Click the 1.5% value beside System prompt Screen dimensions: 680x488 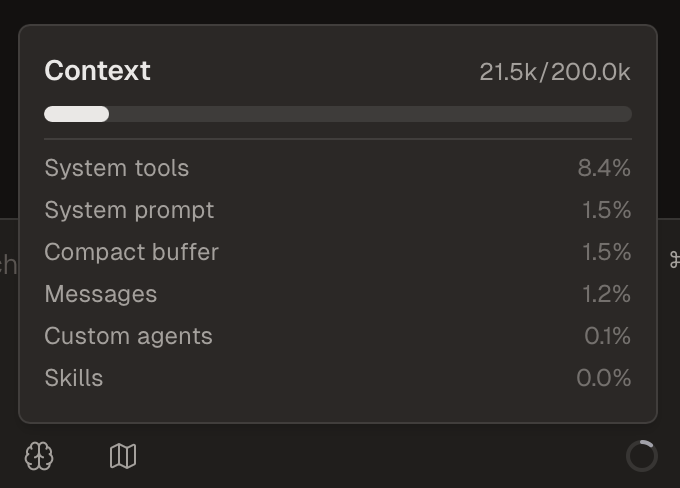[606, 210]
